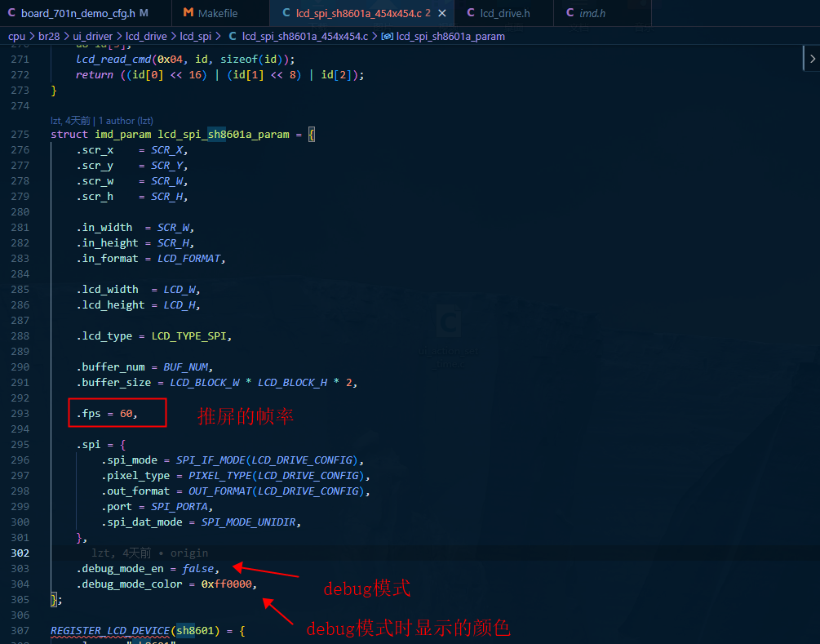Click the SPI_MODE_UNIDIR constant
This screenshot has height=644, width=820.
pyautogui.click(x=248, y=522)
